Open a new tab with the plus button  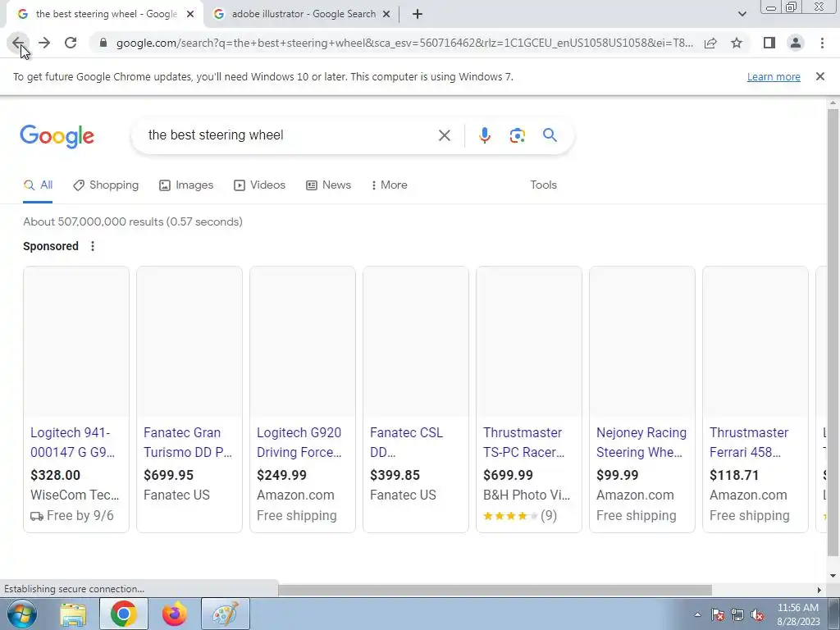pos(418,14)
